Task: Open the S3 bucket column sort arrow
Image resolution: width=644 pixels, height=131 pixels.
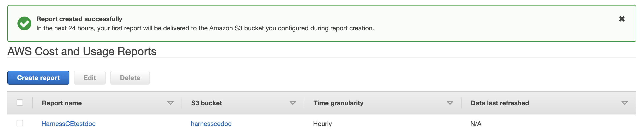Action: (x=293, y=103)
